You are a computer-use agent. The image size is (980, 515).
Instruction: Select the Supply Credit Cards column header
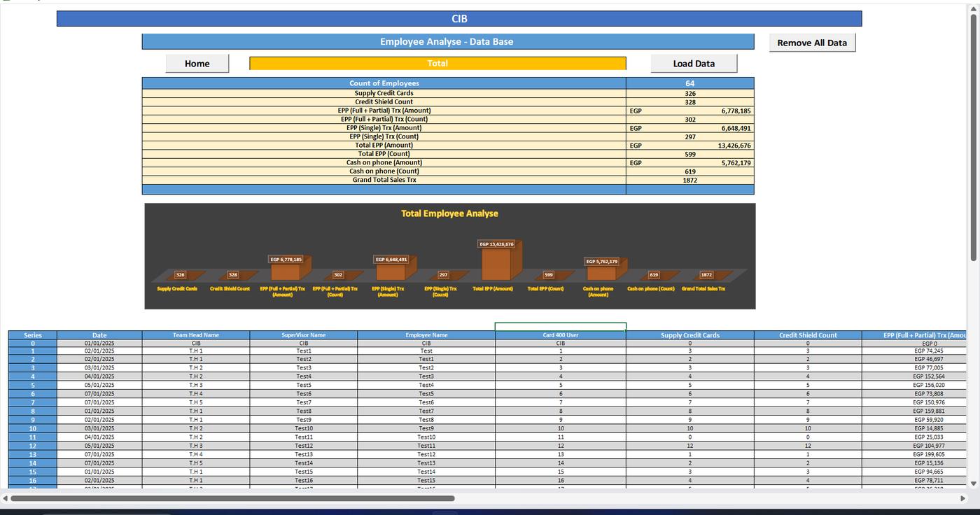coord(690,335)
